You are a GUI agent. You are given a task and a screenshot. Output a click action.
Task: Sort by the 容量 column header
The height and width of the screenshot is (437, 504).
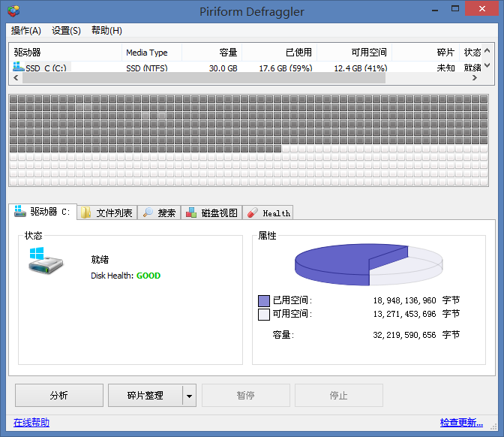pyautogui.click(x=211, y=52)
